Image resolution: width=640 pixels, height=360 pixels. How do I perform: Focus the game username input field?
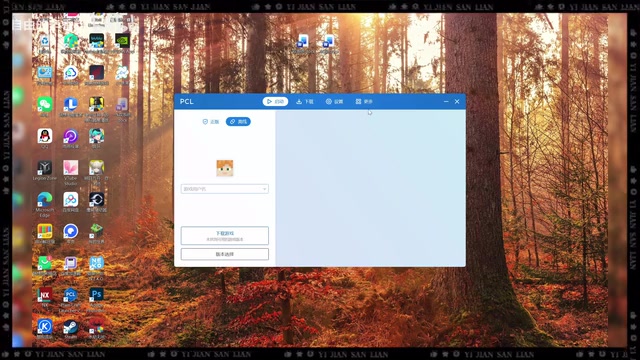(224, 189)
